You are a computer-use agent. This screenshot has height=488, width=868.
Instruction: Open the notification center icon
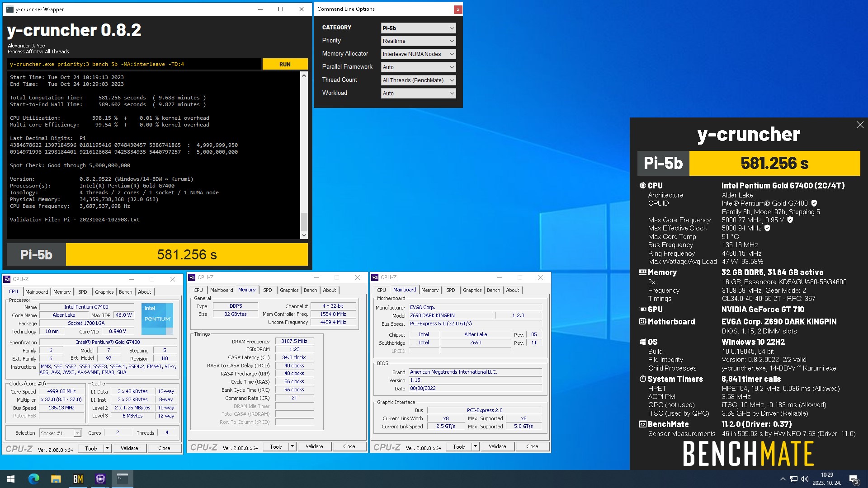854,479
